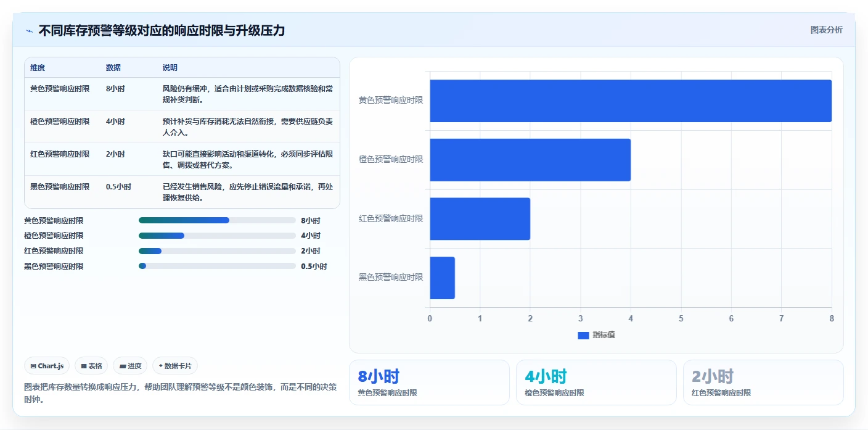Click the 指标值 legend text
Image resolution: width=868 pixels, height=430 pixels.
tap(604, 335)
